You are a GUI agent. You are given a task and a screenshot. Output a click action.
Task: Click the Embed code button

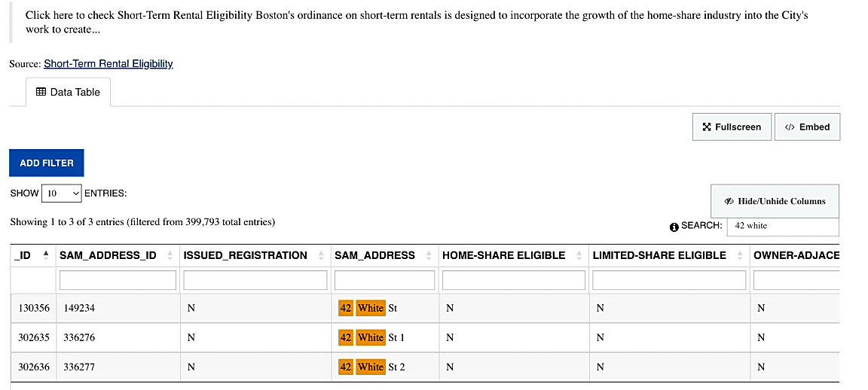pos(807,127)
